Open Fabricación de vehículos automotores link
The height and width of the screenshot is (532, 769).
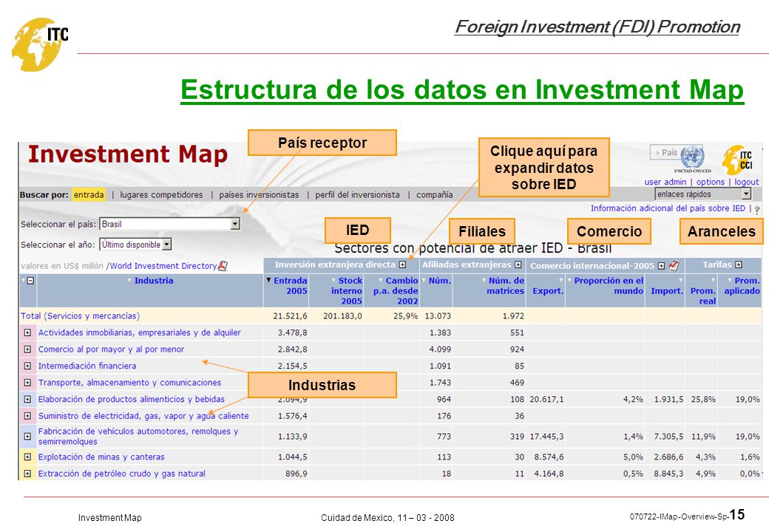(138, 437)
